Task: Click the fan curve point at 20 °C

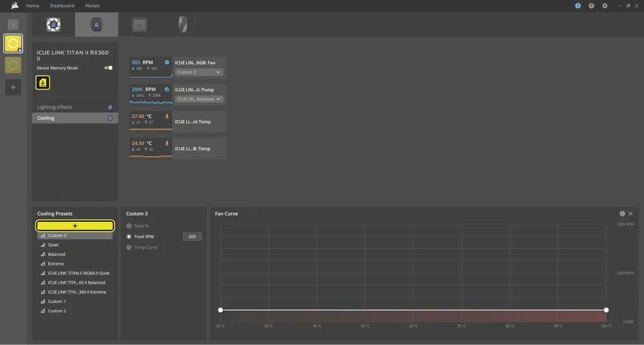Action: point(220,310)
